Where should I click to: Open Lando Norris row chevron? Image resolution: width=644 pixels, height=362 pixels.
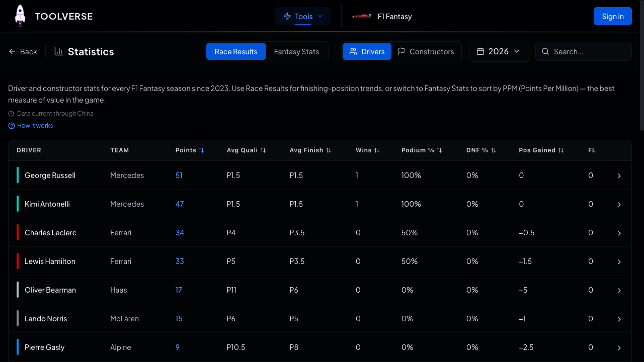(619, 319)
